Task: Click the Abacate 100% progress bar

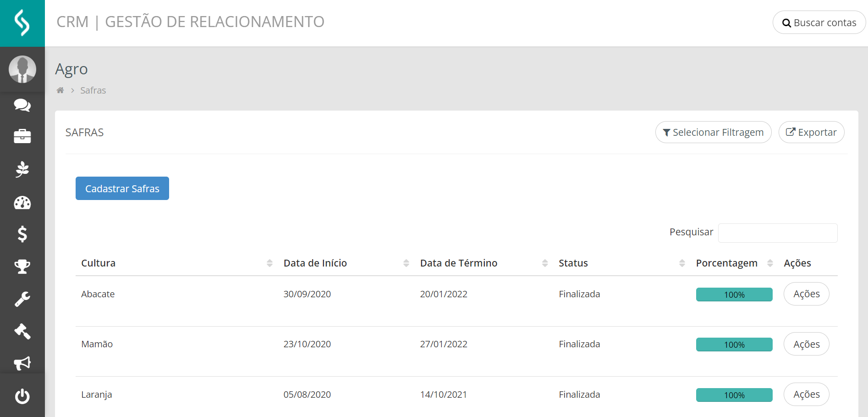Action: 734,295
